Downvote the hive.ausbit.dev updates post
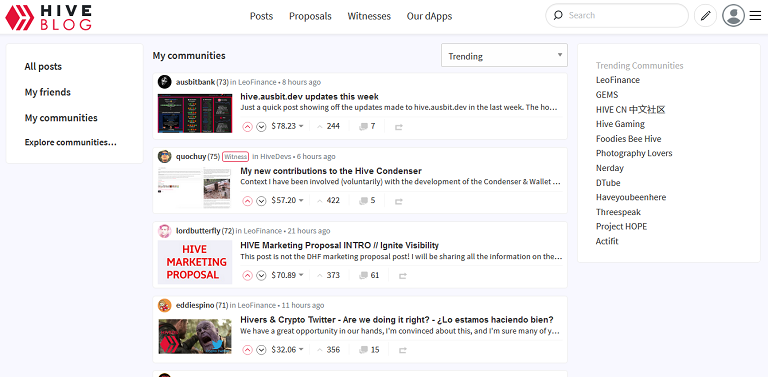768x377 pixels. tap(261, 126)
